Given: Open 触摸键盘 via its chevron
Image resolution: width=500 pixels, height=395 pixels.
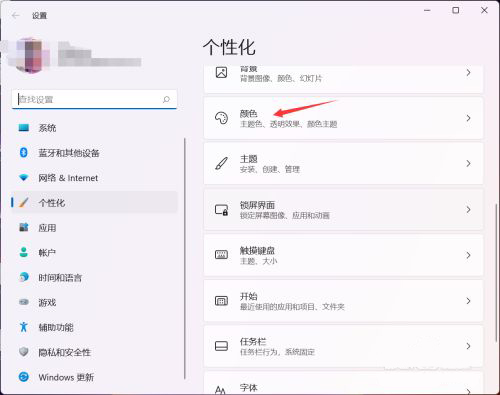Looking at the screenshot, I should coord(468,255).
